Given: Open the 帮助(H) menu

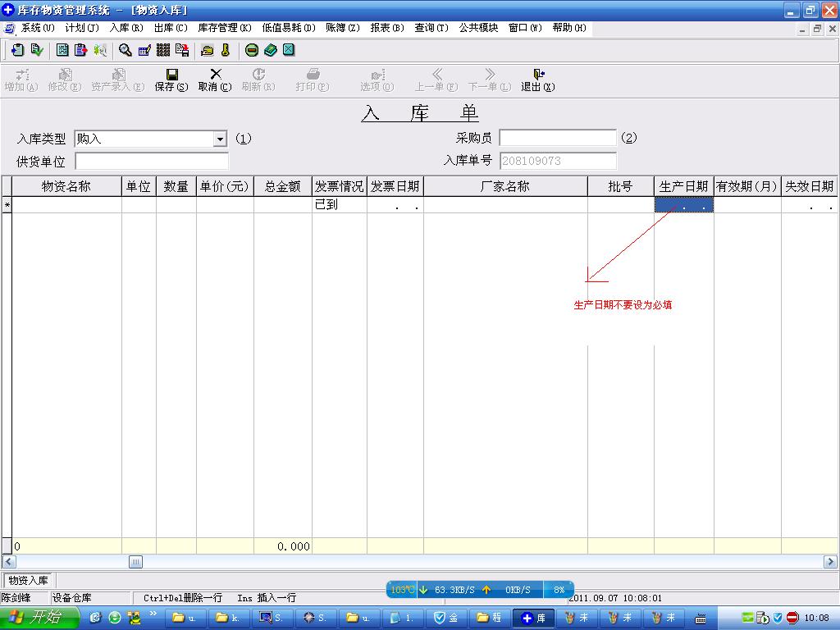Looking at the screenshot, I should (x=569, y=28).
